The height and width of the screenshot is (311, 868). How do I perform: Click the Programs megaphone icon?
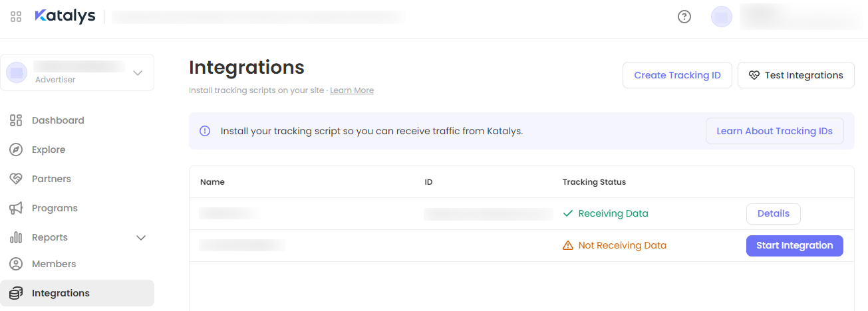point(16,208)
